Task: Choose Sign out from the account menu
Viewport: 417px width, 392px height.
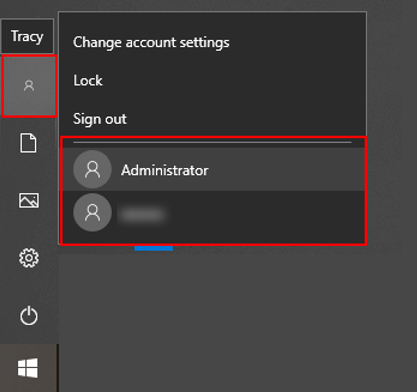Action: [100, 119]
